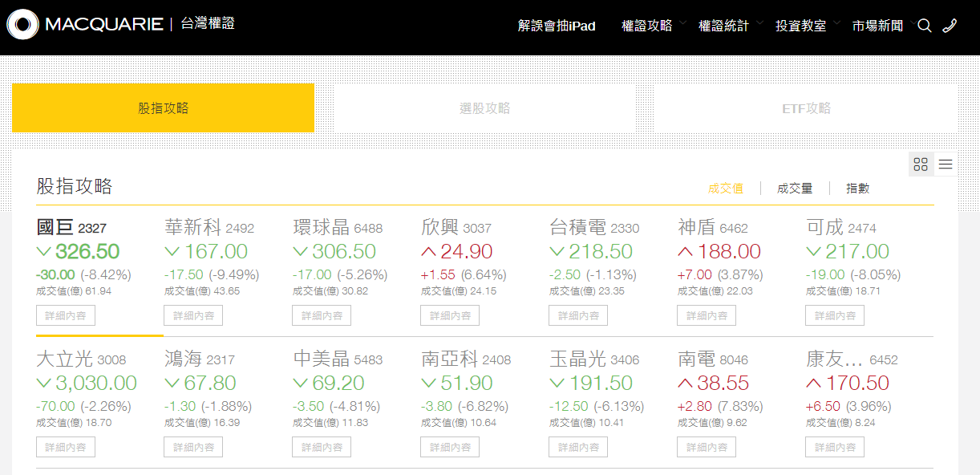This screenshot has height=475, width=980.
Task: Switch to list view layout
Action: pyautogui.click(x=945, y=164)
